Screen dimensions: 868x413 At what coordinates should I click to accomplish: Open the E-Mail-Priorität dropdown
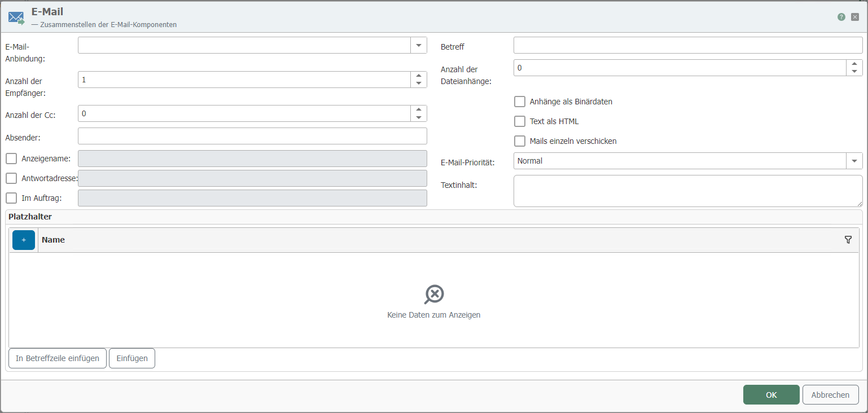click(x=854, y=161)
